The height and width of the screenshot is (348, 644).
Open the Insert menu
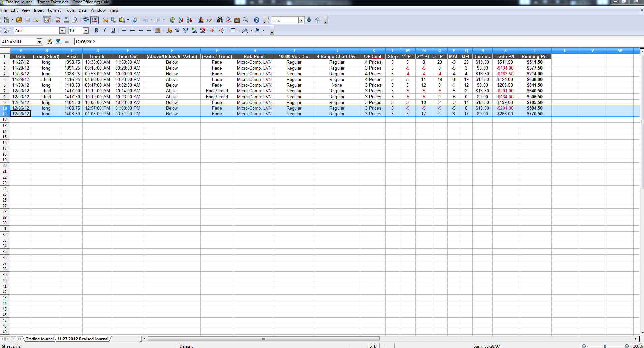tap(39, 10)
